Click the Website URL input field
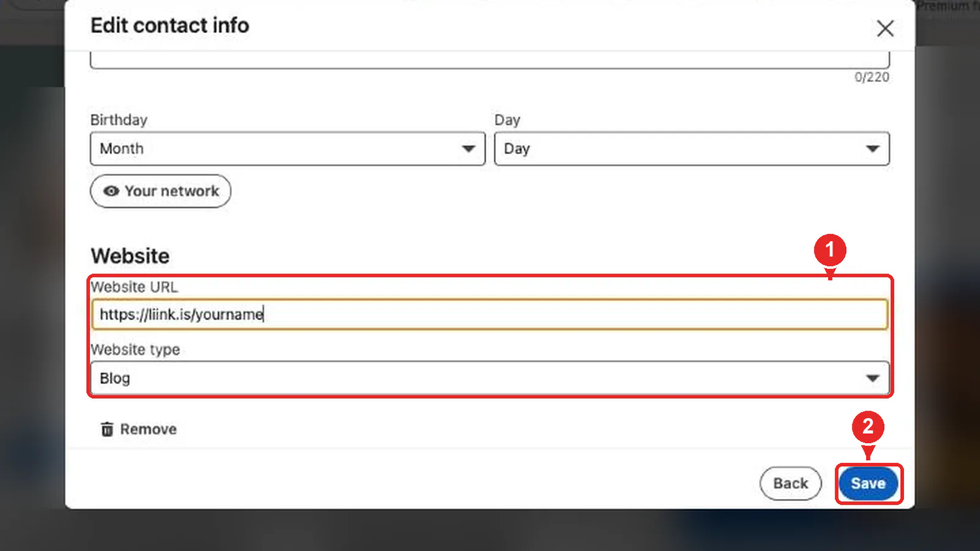This screenshot has height=551, width=980. point(490,314)
